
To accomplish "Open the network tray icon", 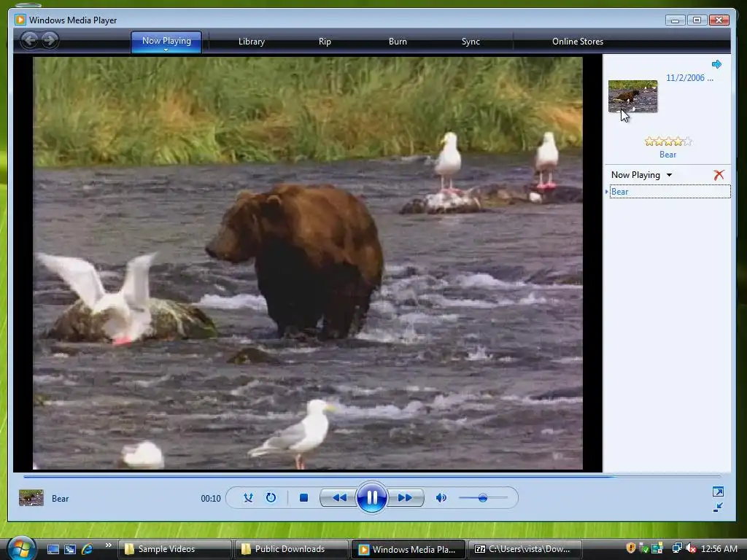I will point(677,548).
